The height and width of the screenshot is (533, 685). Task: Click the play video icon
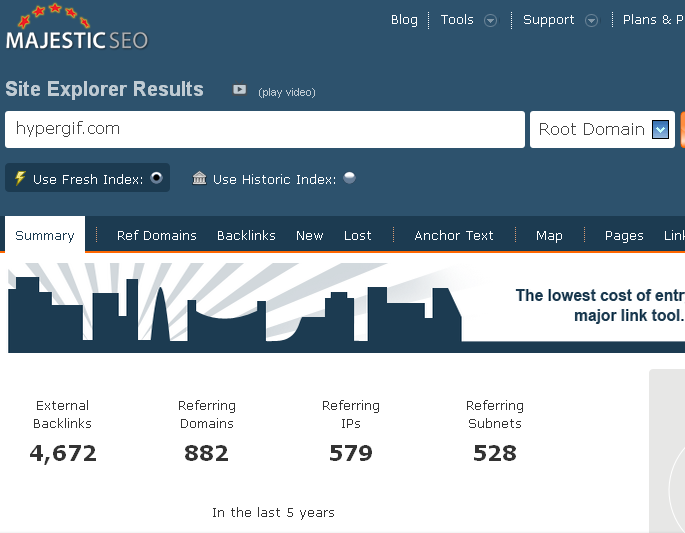(x=239, y=90)
